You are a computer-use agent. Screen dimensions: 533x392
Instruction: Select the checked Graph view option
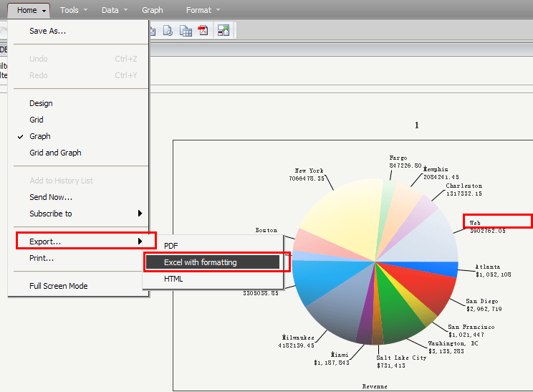40,136
